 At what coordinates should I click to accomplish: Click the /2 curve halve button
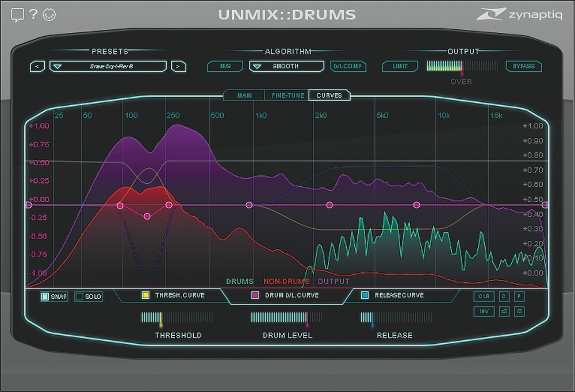point(519,312)
